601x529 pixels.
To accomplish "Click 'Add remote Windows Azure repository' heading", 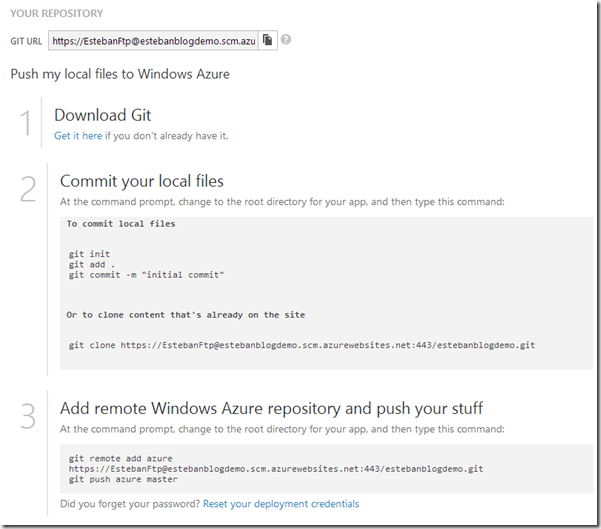I will [x=271, y=408].
